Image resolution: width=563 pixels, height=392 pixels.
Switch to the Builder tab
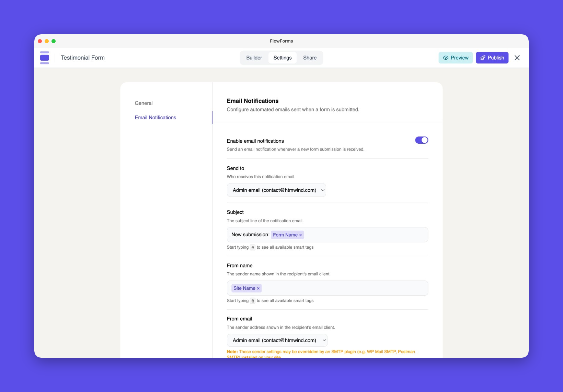tap(254, 58)
